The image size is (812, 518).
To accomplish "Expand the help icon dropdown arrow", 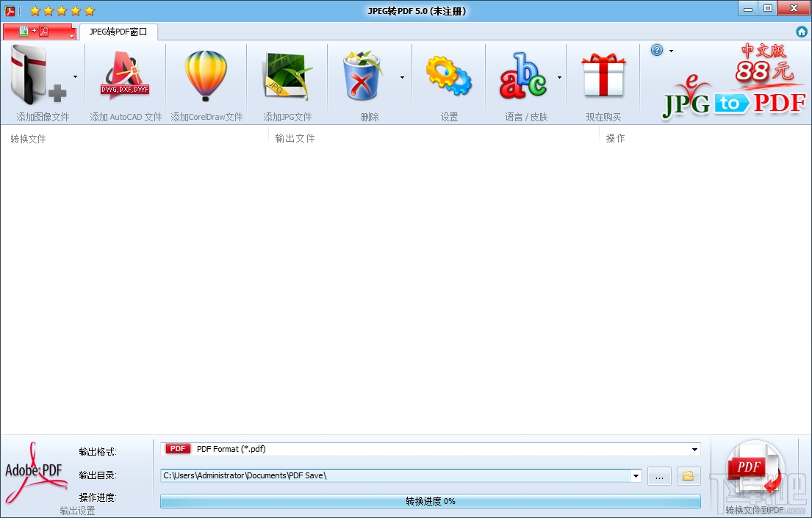I will [x=671, y=51].
